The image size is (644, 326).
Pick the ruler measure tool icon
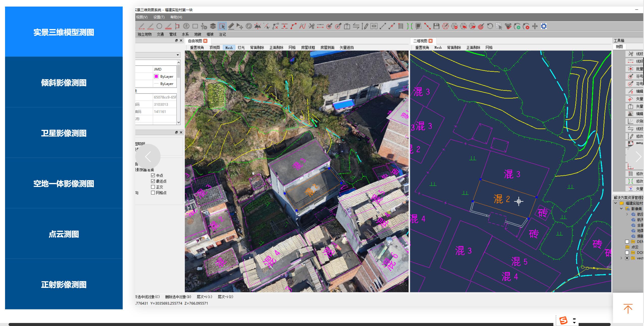click(x=231, y=26)
